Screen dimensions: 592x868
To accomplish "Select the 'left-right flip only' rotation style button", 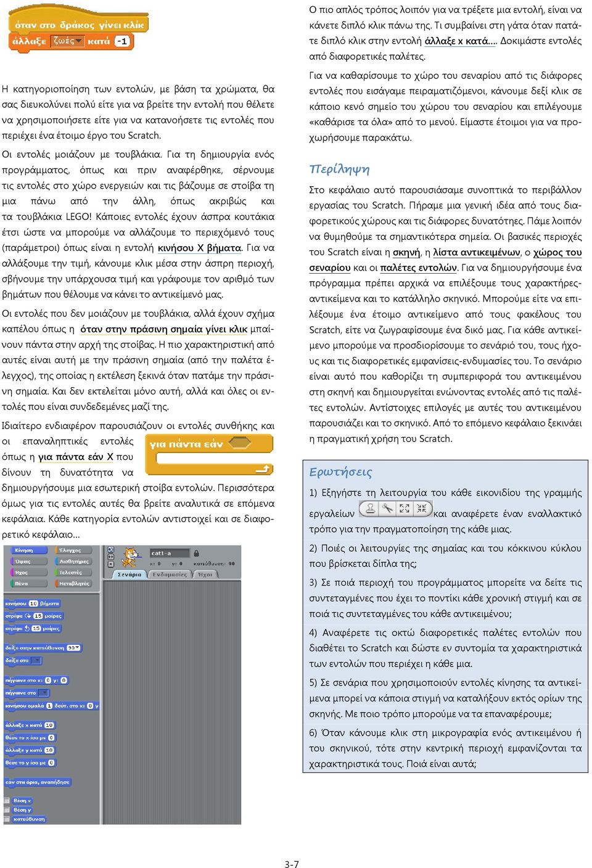I will pos(110,557).
